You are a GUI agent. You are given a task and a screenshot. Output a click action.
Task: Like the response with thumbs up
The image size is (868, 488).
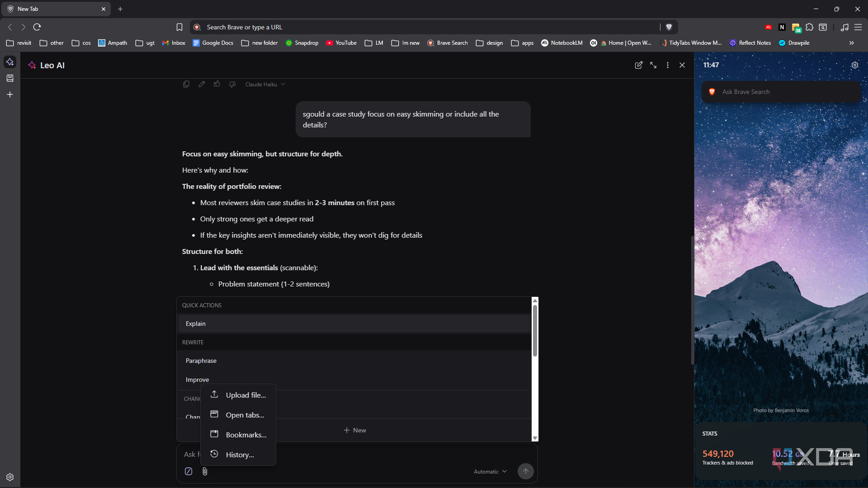tap(217, 84)
